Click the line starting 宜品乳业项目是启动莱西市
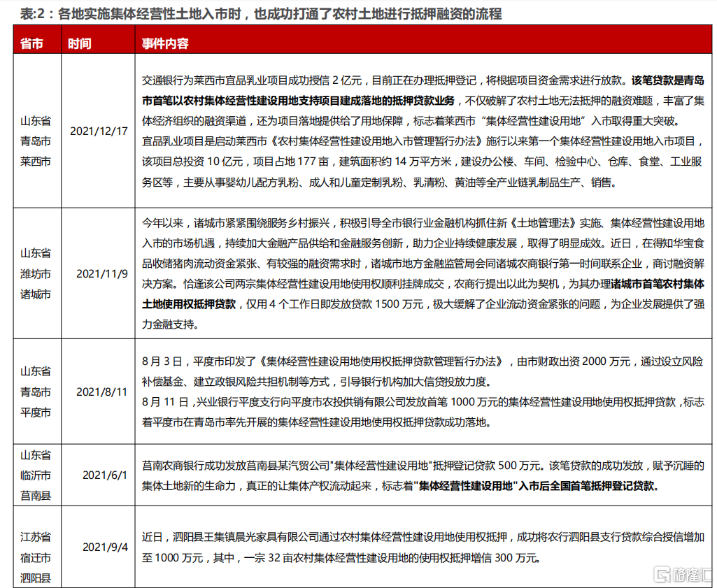 click(423, 141)
